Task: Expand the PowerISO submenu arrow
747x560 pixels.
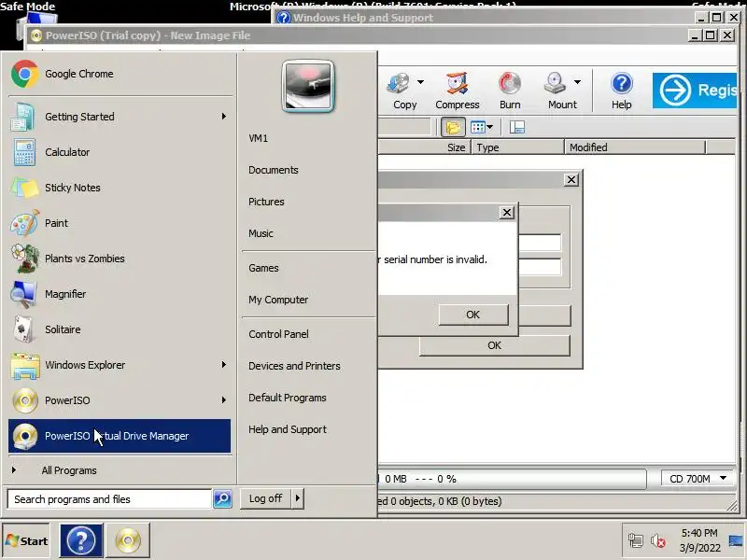Action: point(223,400)
